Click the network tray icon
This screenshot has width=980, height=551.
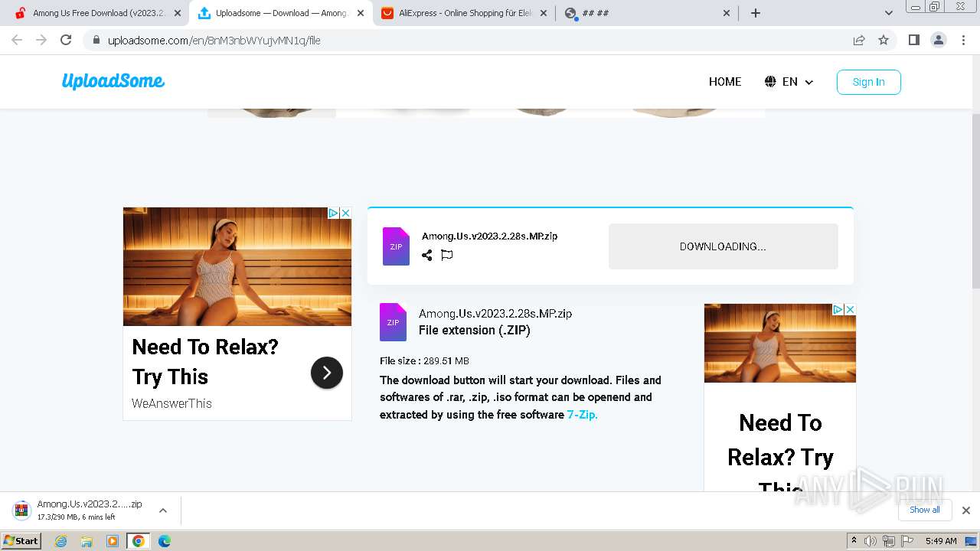(x=888, y=541)
